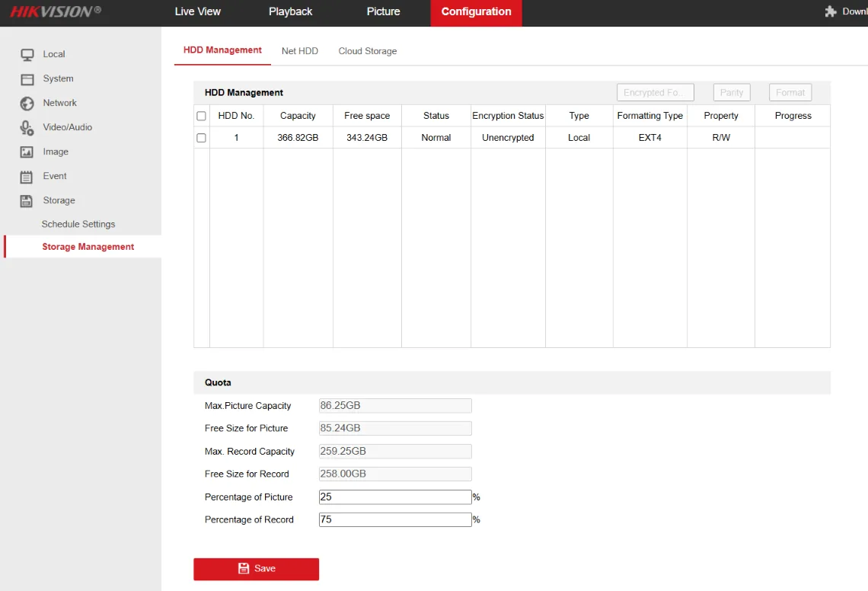The height and width of the screenshot is (591, 868).
Task: Switch to the Net HDD tab
Action: (300, 51)
